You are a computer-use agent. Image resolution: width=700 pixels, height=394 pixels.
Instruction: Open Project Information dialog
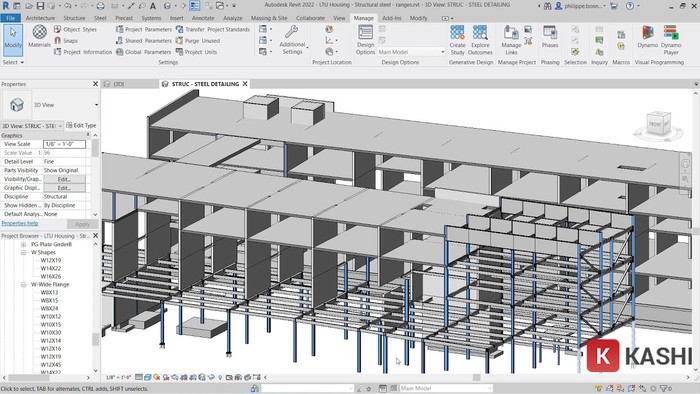click(x=83, y=52)
